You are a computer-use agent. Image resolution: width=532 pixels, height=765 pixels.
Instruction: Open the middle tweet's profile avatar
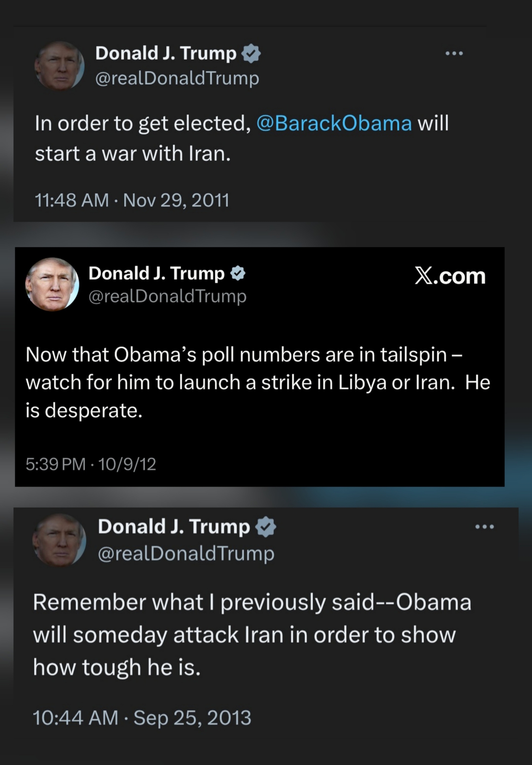[x=52, y=284]
